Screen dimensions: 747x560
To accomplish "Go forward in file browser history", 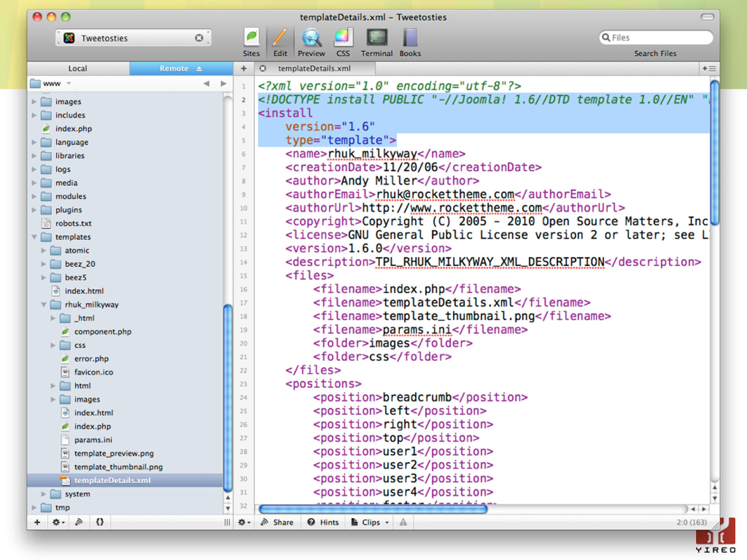I will [224, 84].
